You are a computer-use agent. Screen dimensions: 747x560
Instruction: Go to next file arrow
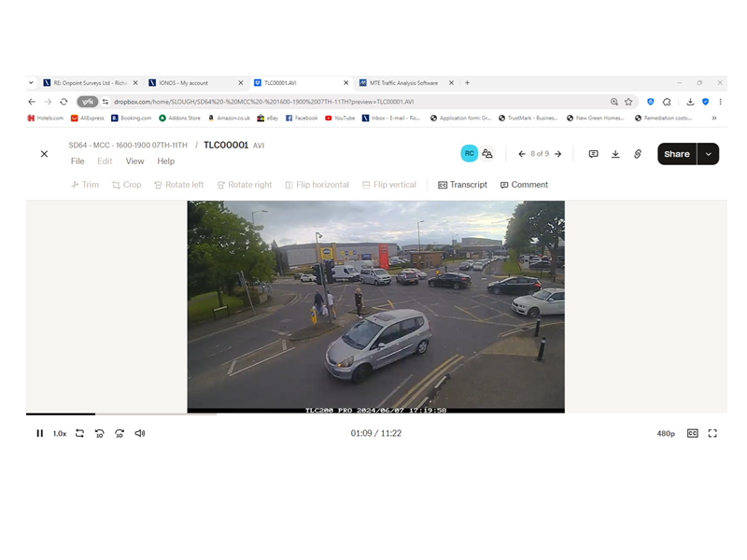(558, 154)
